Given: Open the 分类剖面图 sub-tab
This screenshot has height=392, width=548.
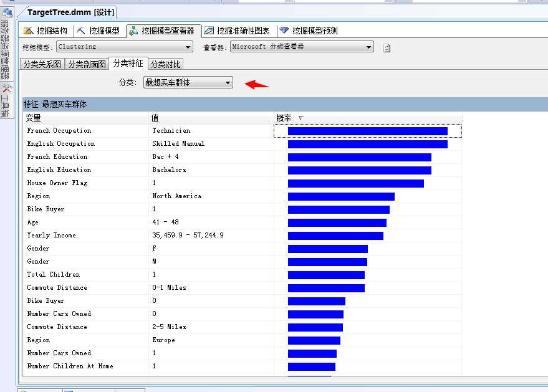Looking at the screenshot, I should pyautogui.click(x=87, y=64).
